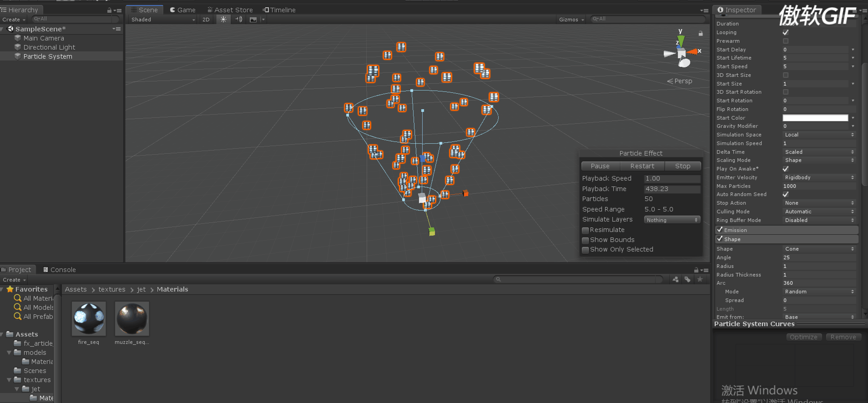Toggle scene audio speaker icon

pyautogui.click(x=238, y=20)
